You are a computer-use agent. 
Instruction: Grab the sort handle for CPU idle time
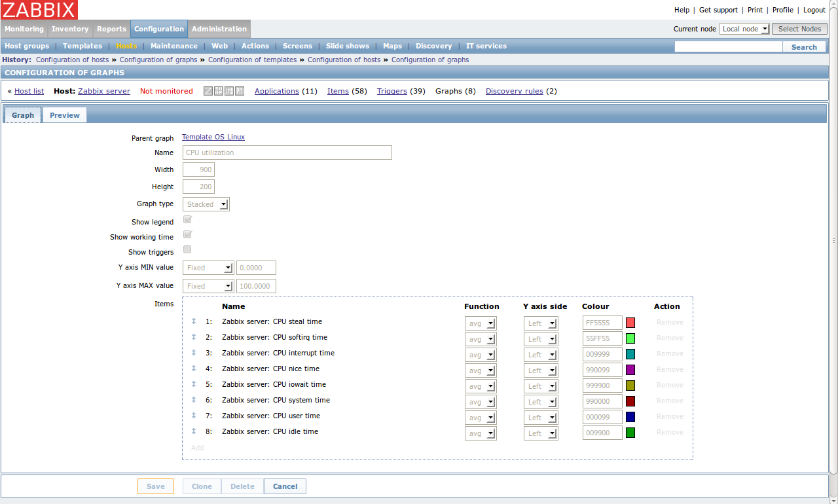coord(194,431)
